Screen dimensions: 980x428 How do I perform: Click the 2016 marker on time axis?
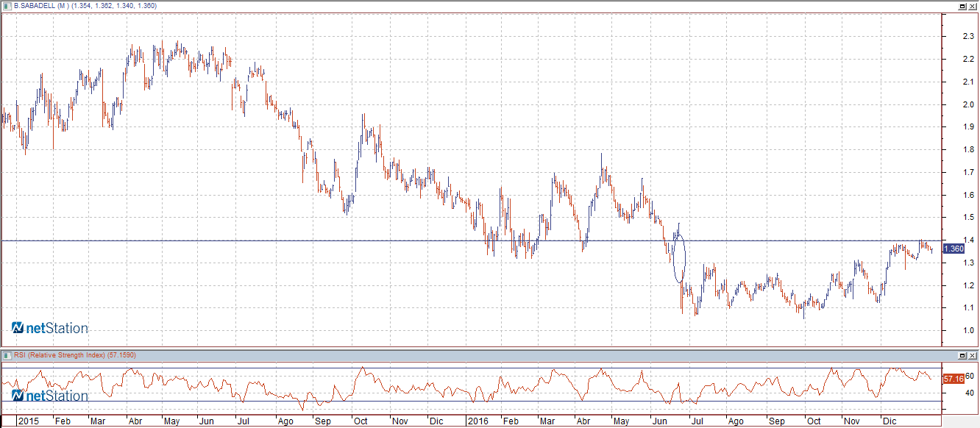(479, 422)
